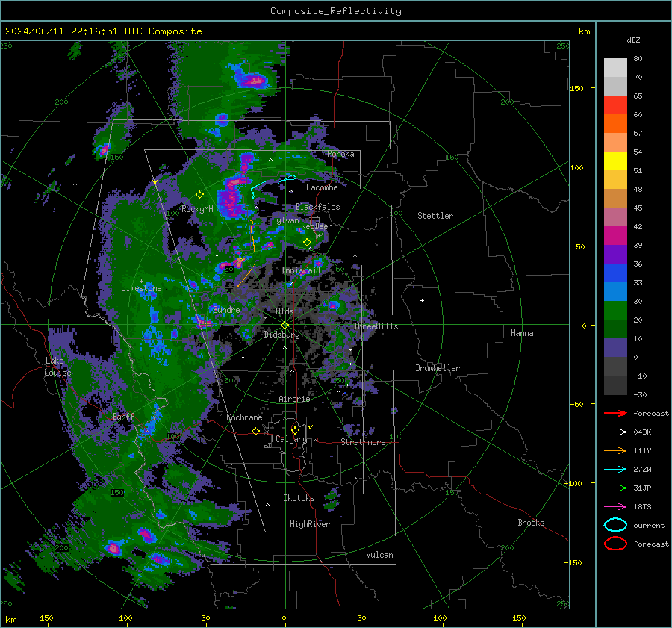Click the Banff label on map
Screen dimensions: 672x628
click(x=123, y=416)
